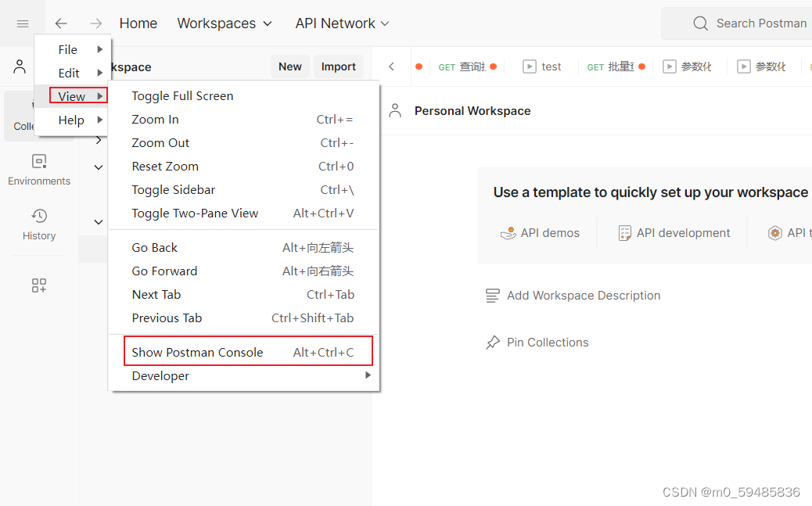
Task: Expand the Edit submenu
Action: (72, 73)
